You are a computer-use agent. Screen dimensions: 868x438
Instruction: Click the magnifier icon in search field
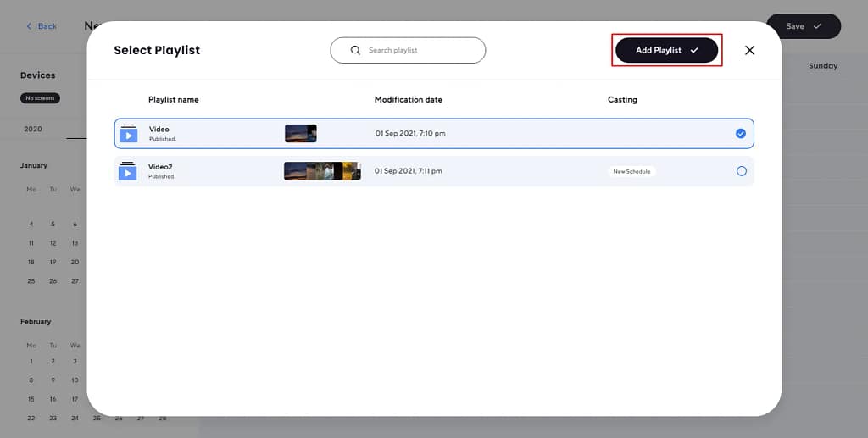pyautogui.click(x=356, y=50)
